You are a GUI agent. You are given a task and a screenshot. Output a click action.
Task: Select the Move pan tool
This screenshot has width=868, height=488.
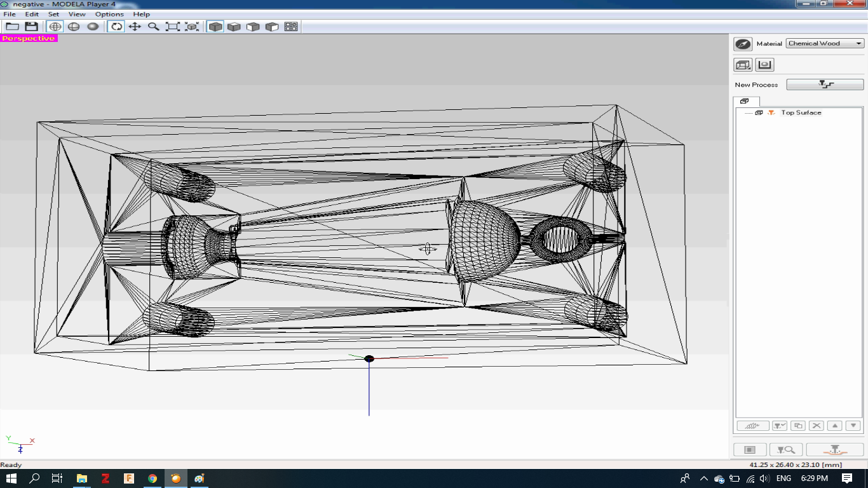click(x=135, y=27)
